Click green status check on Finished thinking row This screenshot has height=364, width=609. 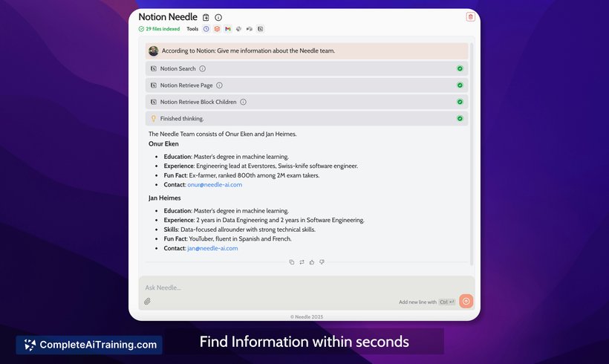[x=460, y=118]
